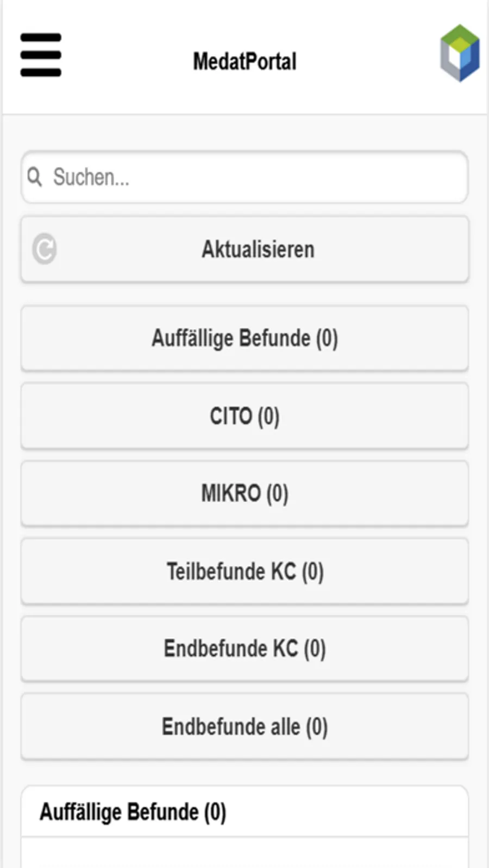The width and height of the screenshot is (489, 868).
Task: Click the empty list area below the section header
Action: click(x=244, y=853)
